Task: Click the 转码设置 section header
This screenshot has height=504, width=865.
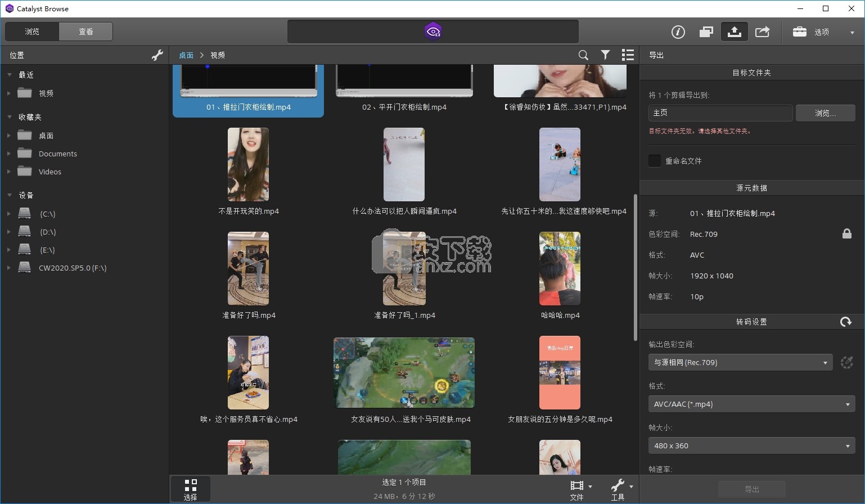Action: click(x=751, y=322)
